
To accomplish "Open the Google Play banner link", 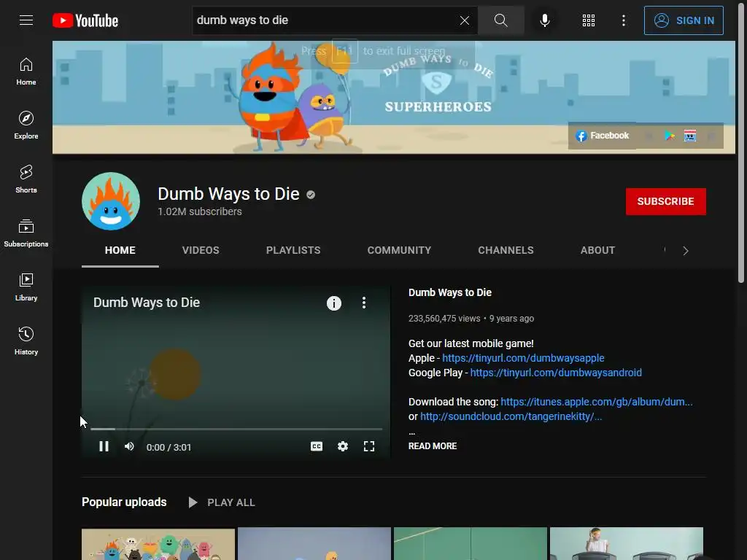I will pyautogui.click(x=670, y=136).
